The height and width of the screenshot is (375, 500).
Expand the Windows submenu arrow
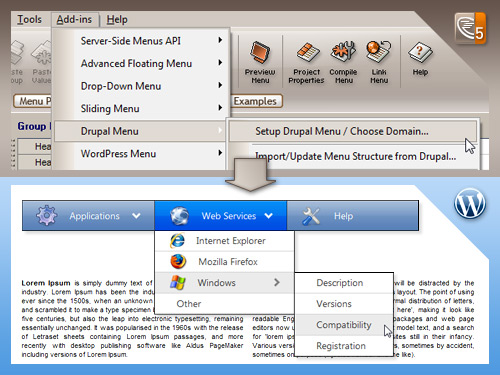277,283
